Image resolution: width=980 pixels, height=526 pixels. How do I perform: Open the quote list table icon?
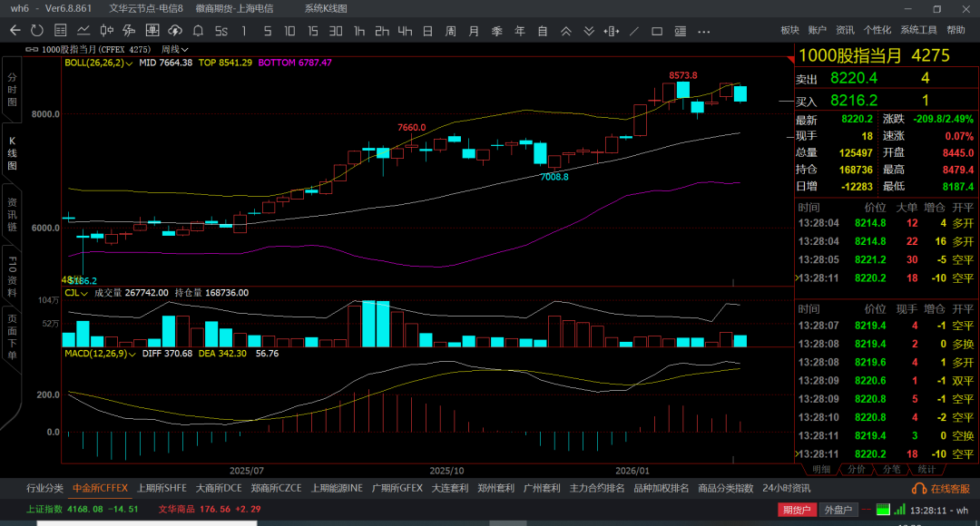[60, 30]
